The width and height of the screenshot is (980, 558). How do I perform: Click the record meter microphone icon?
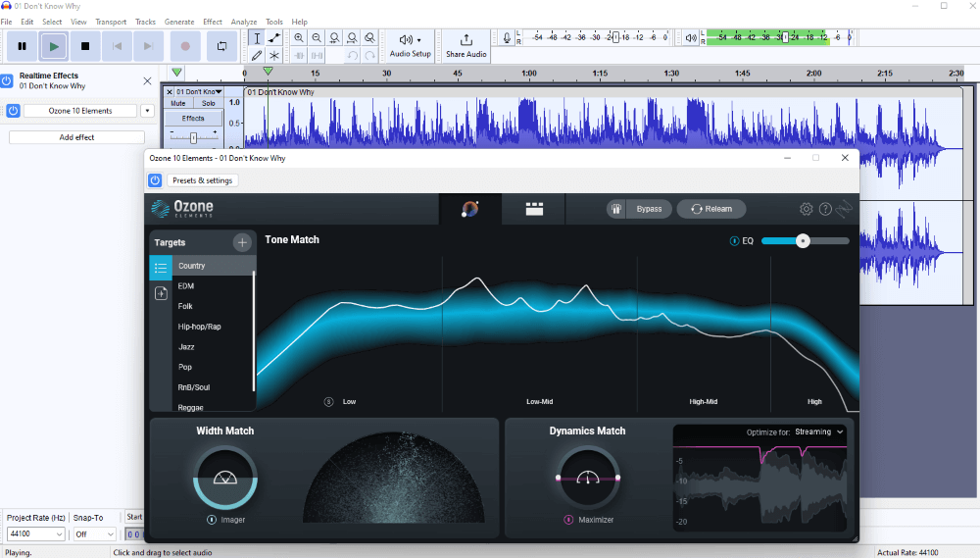click(x=507, y=38)
